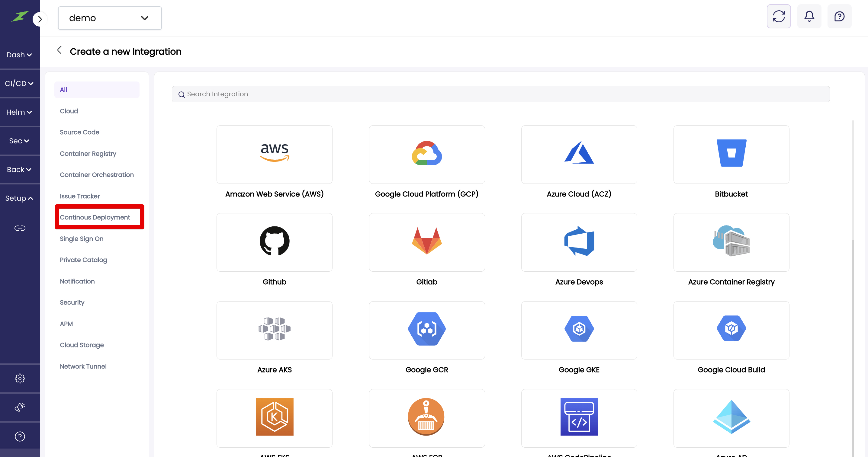
Task: Click the question mark help icon
Action: (x=20, y=436)
